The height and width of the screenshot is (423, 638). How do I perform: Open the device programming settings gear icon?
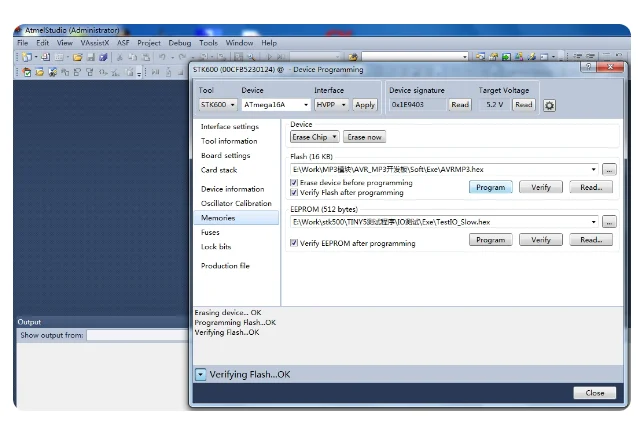[549, 106]
